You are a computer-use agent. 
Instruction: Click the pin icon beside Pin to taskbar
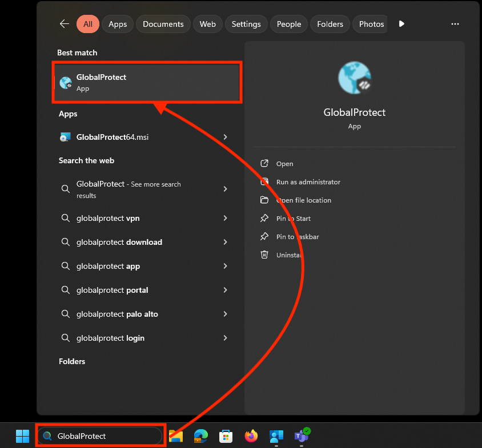point(264,237)
